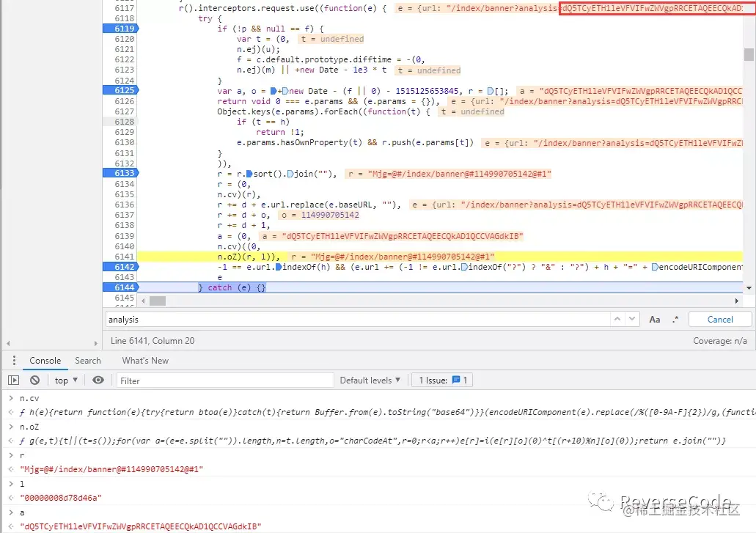Click scroll right arrow of code pane

(736, 301)
